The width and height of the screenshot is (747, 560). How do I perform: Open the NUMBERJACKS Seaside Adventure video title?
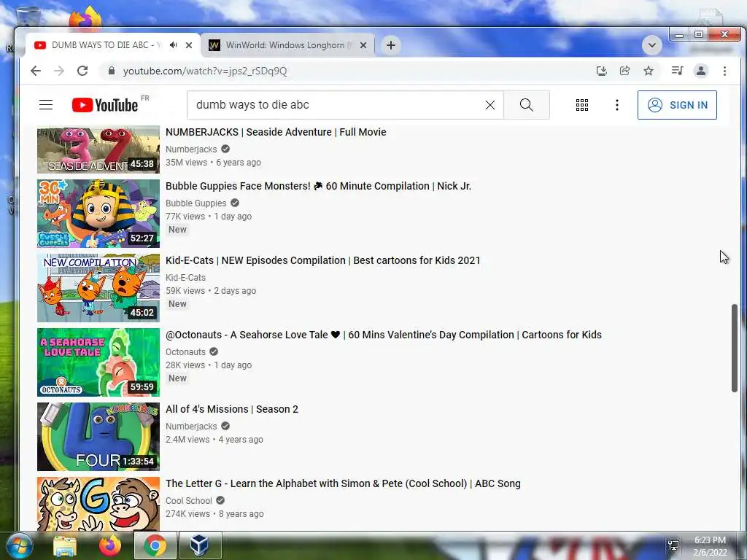click(x=275, y=132)
